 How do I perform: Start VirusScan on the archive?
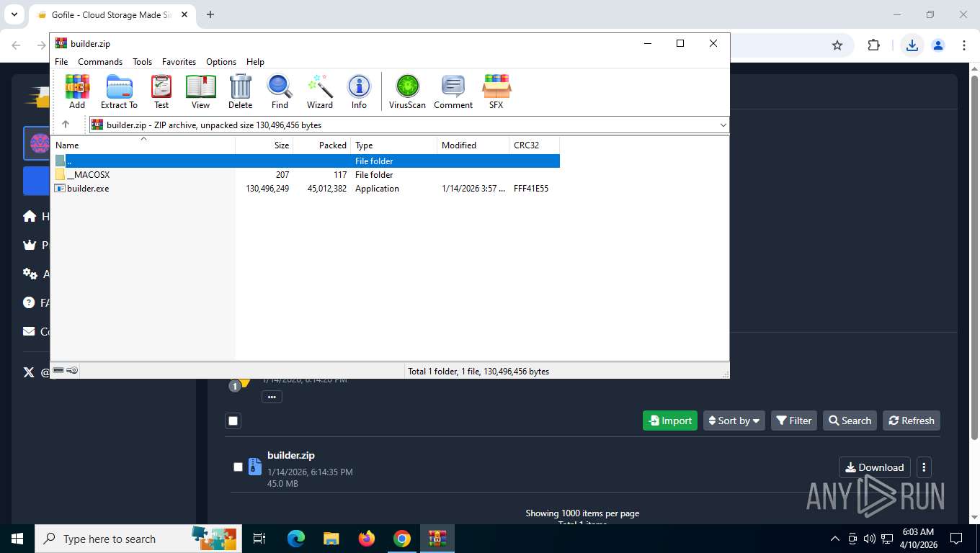(x=407, y=91)
